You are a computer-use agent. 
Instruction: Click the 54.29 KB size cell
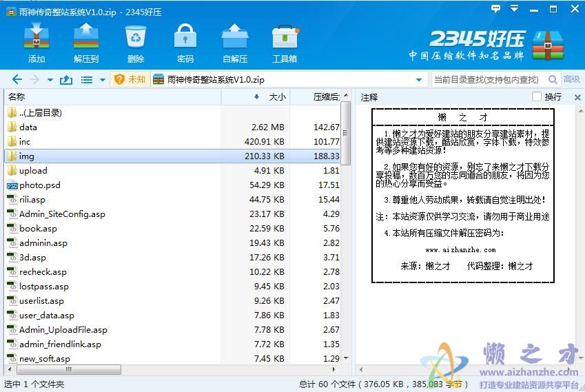[267, 185]
